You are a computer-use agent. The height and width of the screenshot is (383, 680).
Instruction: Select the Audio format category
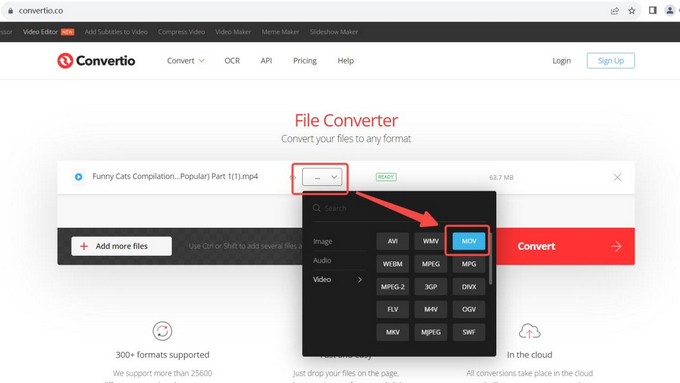pos(322,260)
